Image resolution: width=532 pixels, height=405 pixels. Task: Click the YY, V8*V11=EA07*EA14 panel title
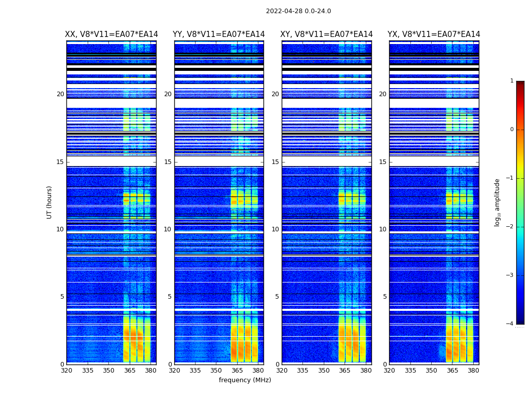click(219, 34)
